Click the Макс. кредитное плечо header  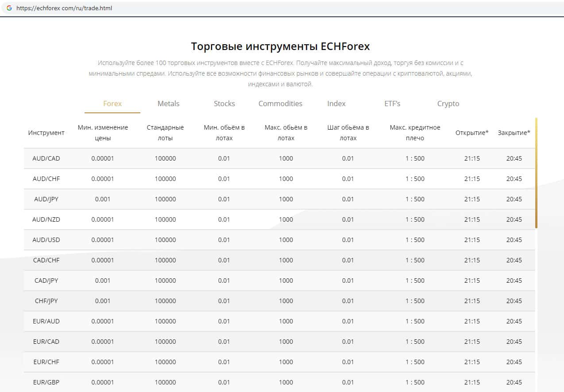point(415,133)
